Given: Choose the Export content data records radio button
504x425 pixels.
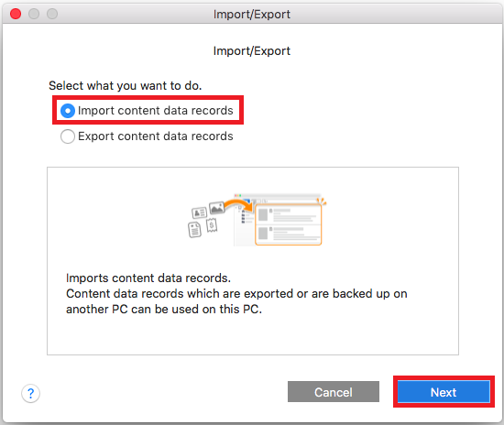Looking at the screenshot, I should 68,136.
